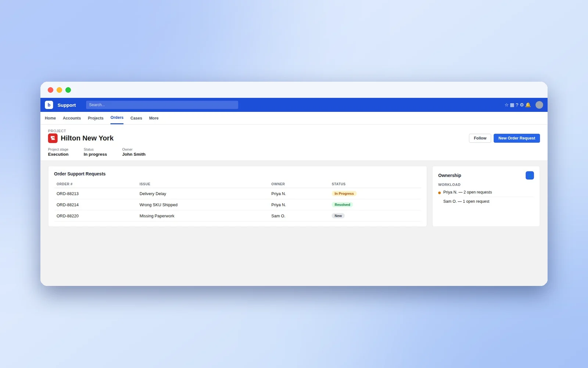Click the red Hilton project icon
Screen dimensions: 588x368
(x=53, y=138)
